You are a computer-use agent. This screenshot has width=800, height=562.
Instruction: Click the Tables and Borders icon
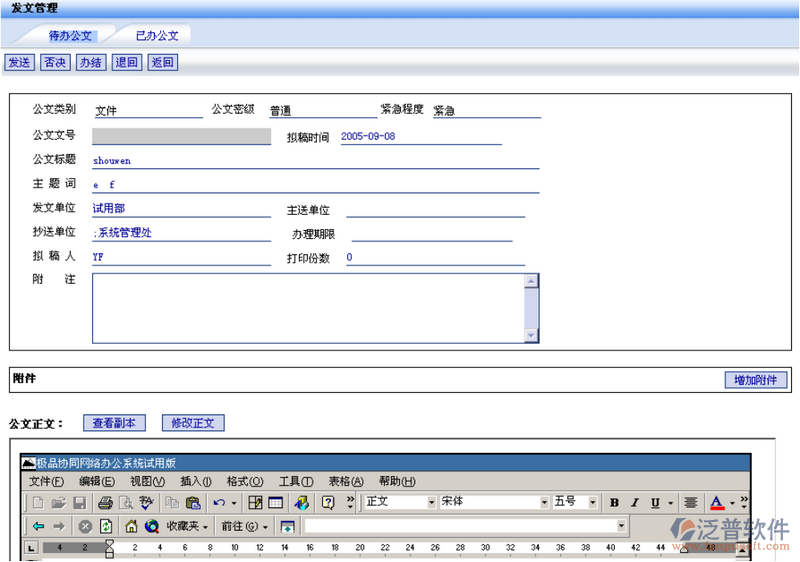(x=255, y=503)
